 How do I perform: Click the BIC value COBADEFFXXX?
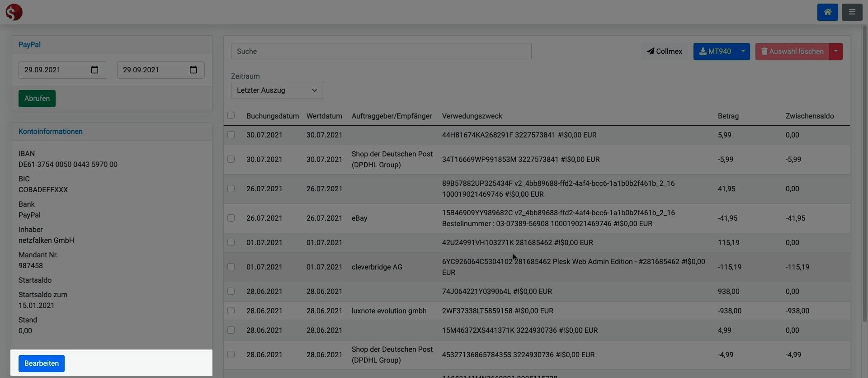(x=43, y=190)
